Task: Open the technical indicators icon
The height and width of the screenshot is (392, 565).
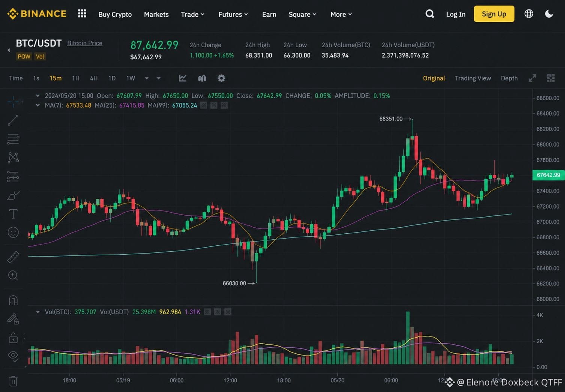Action: point(202,78)
